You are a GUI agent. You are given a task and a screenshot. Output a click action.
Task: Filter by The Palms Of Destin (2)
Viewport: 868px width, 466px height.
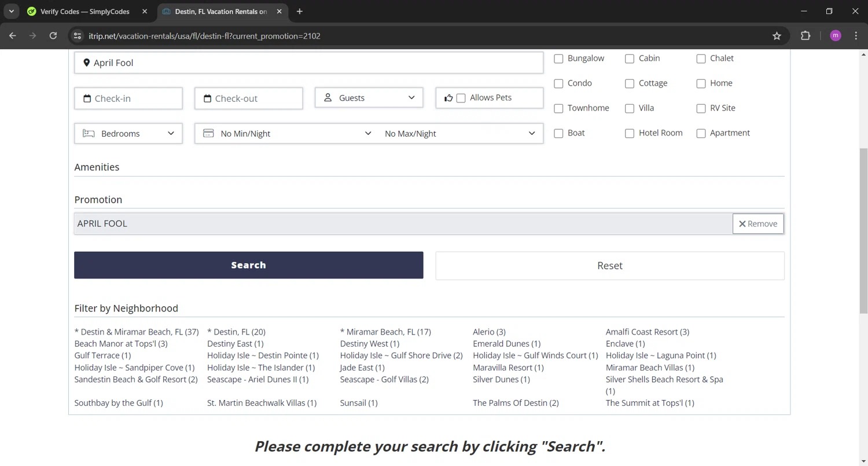(516, 403)
